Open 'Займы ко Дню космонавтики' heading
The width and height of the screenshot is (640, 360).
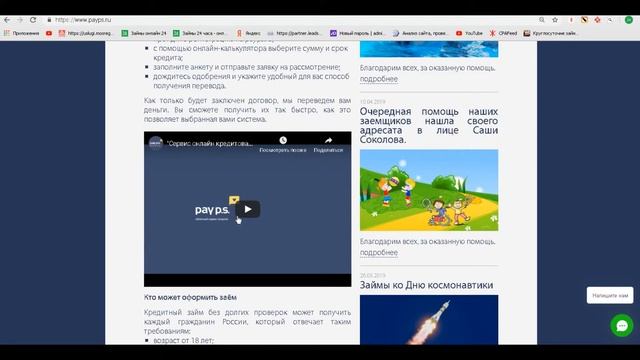[x=426, y=285]
